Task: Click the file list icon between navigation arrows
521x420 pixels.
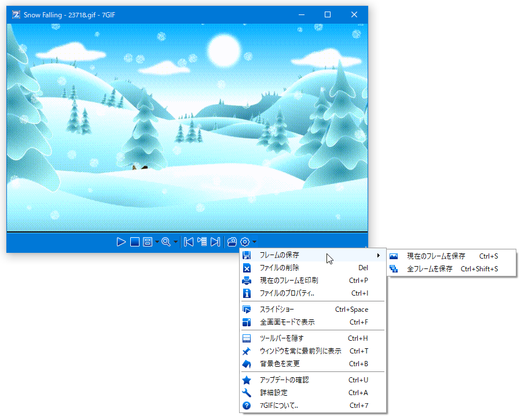Action: tap(201, 242)
